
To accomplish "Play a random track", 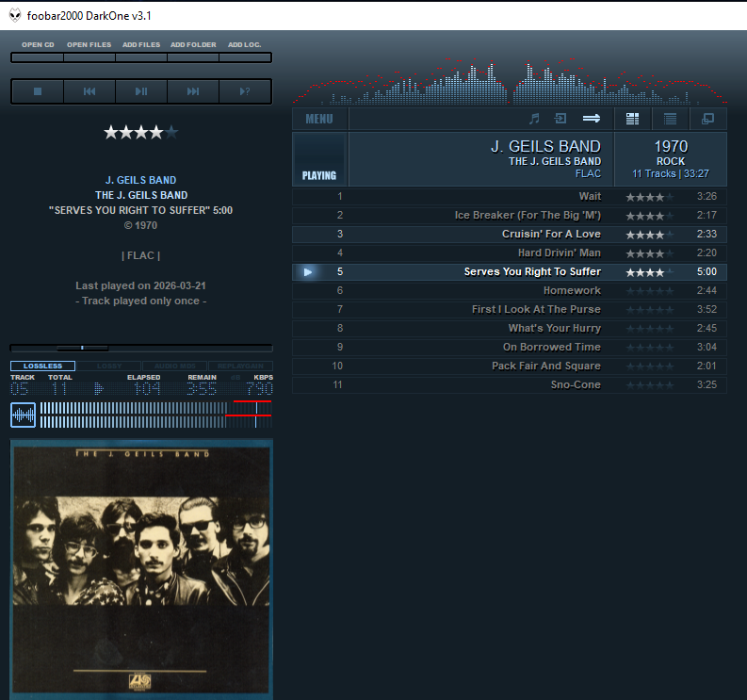I will 245,91.
